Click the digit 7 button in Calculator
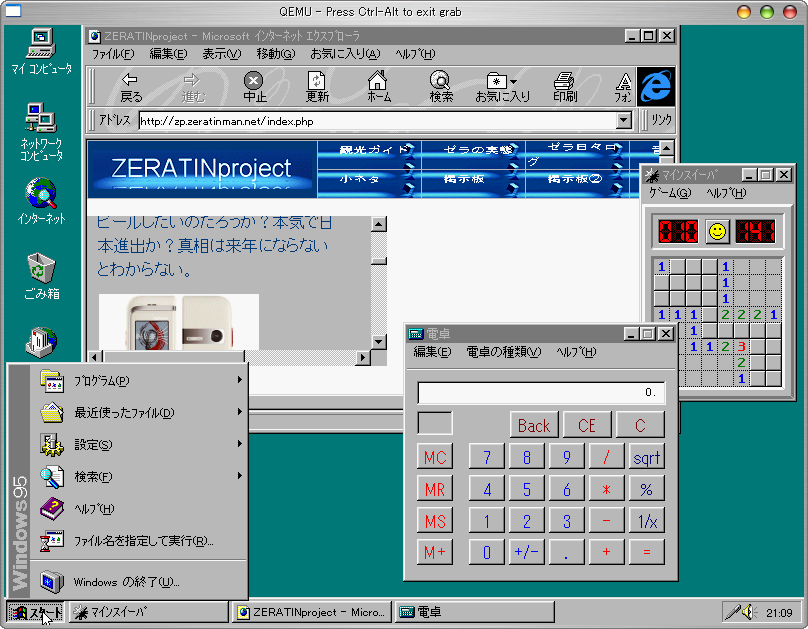Image resolution: width=808 pixels, height=629 pixels. (x=486, y=457)
